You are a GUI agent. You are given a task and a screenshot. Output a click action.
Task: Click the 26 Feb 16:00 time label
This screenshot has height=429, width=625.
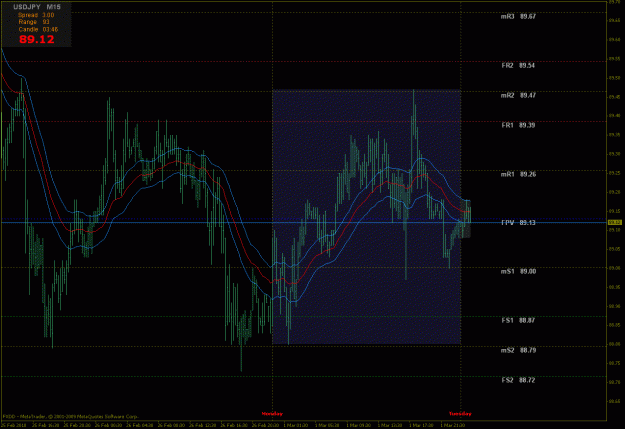(234, 425)
